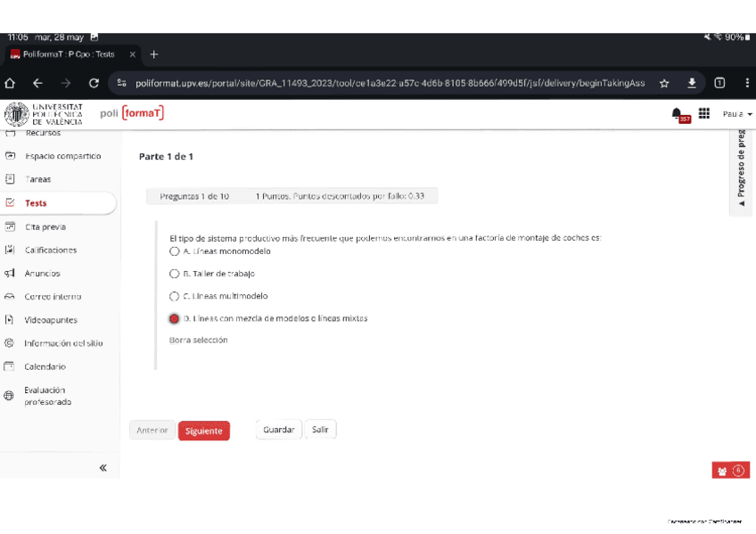Click the browser address bar URL
Image resolution: width=756 pixels, height=534 pixels.
(x=390, y=83)
